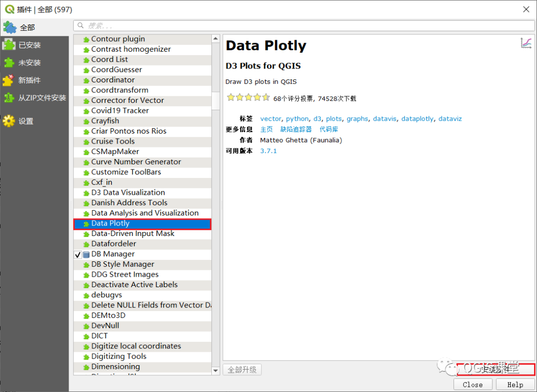
Task: Click the 全部升级 (Upgrade all) button
Action: (242, 370)
